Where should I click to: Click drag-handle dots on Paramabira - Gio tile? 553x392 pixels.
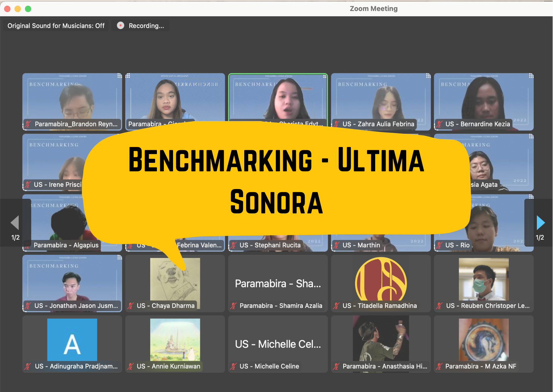tap(128, 76)
